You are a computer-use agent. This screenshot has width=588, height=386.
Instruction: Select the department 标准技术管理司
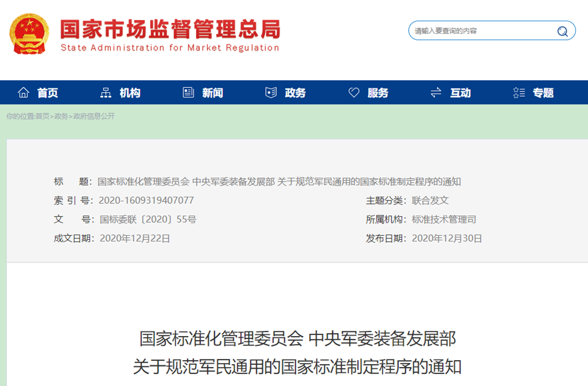444,219
